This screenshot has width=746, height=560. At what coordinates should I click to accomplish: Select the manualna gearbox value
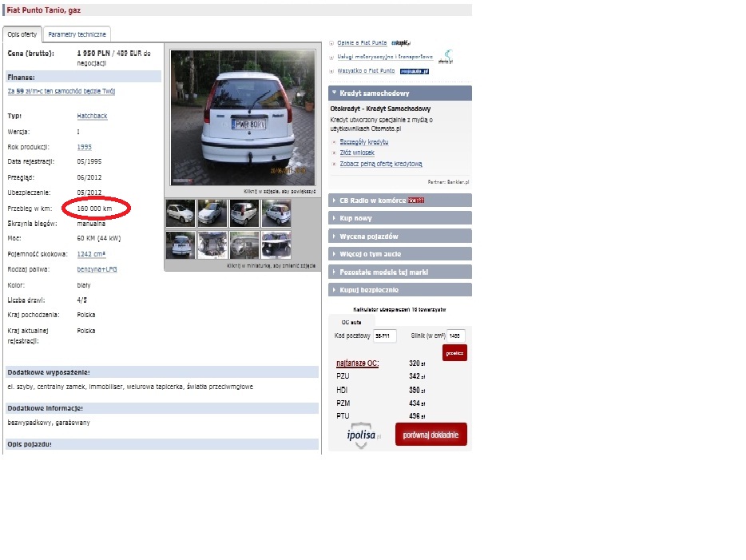(91, 224)
